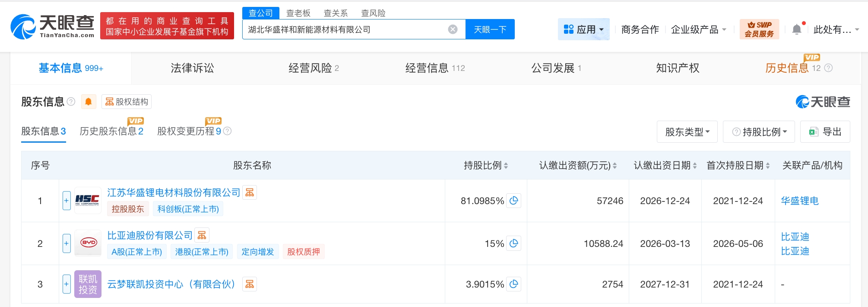Expand row 2 比亚迪 with plus button
Screen dimensions: 868x307
pos(67,243)
